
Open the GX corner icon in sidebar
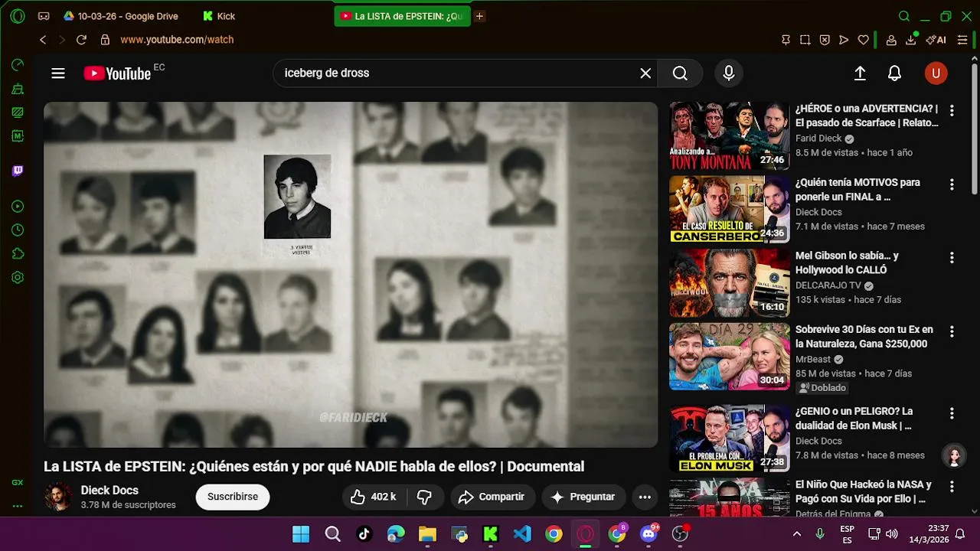pos(18,483)
